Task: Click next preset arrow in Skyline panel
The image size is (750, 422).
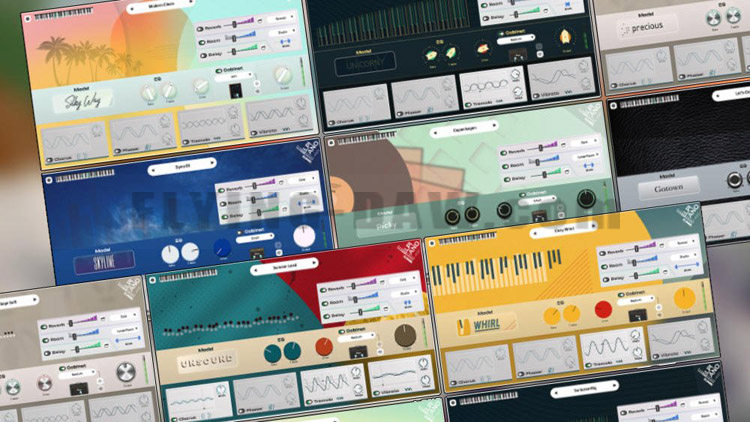Action: click(211, 163)
